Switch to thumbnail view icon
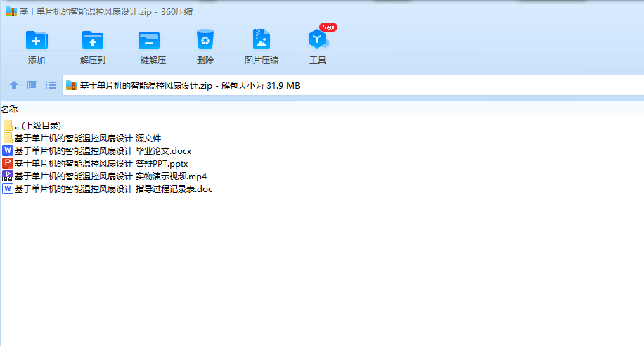Image resolution: width=644 pixels, height=346 pixels. [32, 85]
